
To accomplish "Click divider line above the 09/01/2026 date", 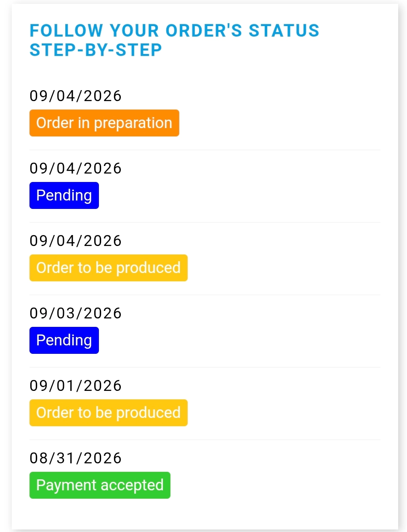I will (205, 367).
